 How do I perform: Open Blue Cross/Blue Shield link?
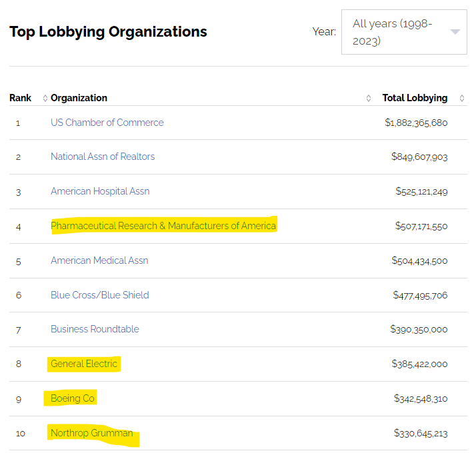pos(100,295)
